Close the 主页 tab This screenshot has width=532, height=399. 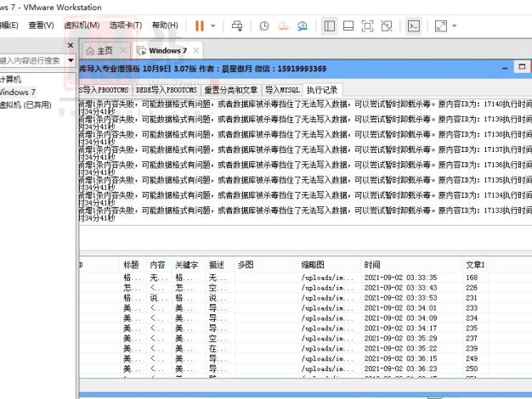(x=123, y=51)
